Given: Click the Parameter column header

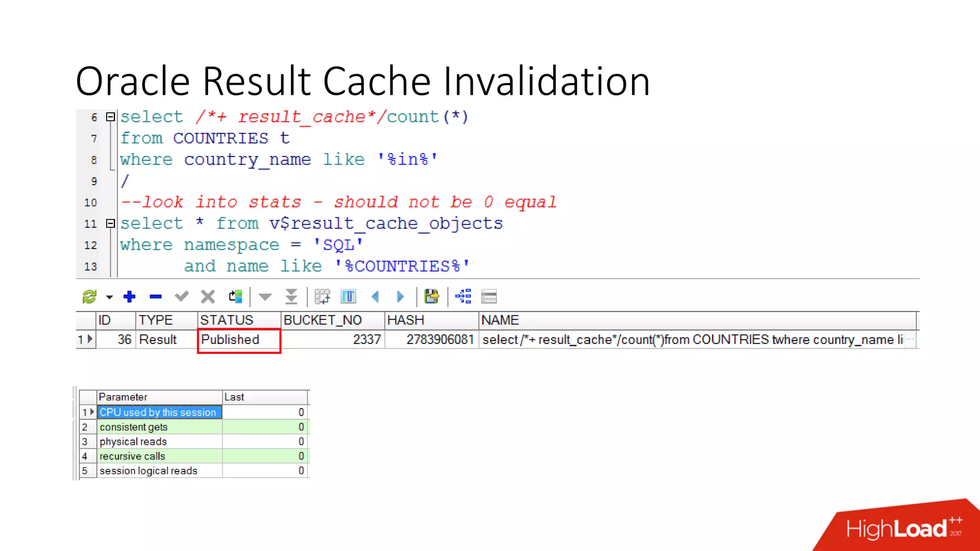Looking at the screenshot, I should point(160,397).
